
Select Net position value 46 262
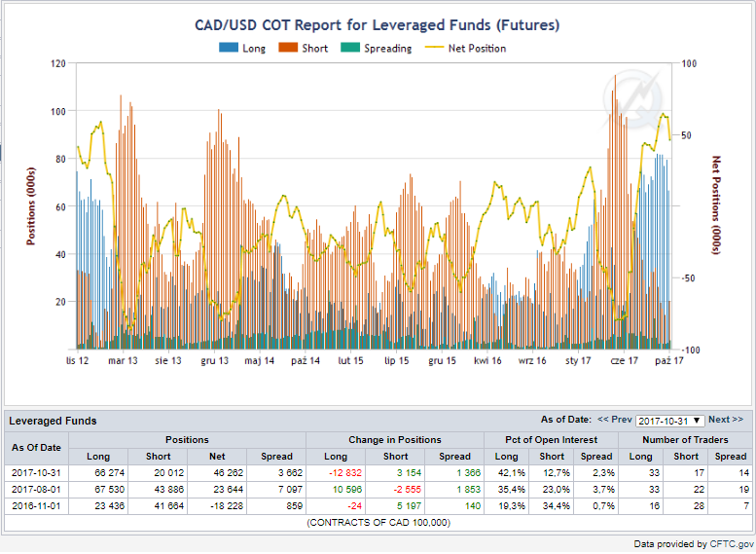228,473
